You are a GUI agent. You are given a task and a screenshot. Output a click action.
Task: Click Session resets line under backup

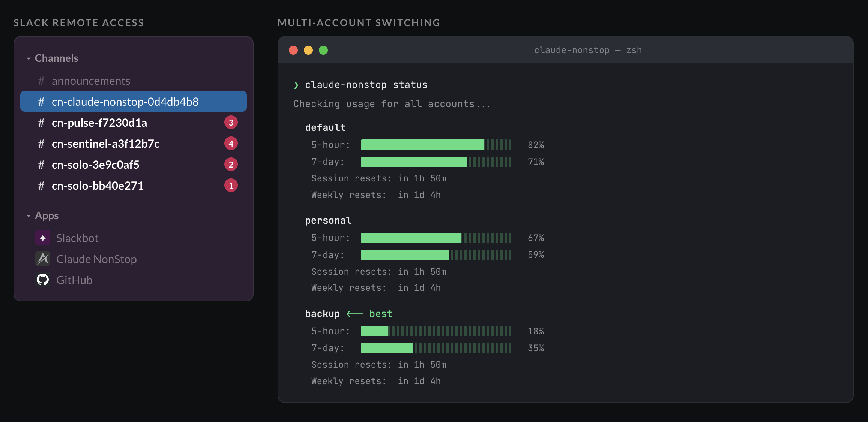point(379,365)
